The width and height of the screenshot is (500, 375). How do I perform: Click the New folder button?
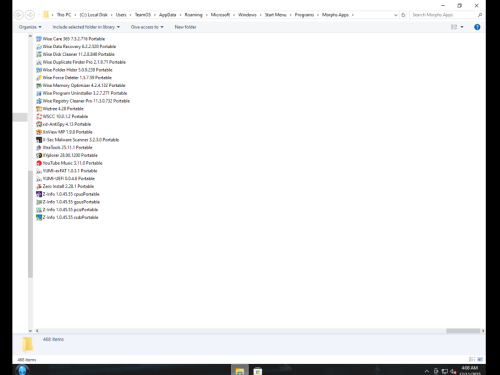click(x=185, y=27)
